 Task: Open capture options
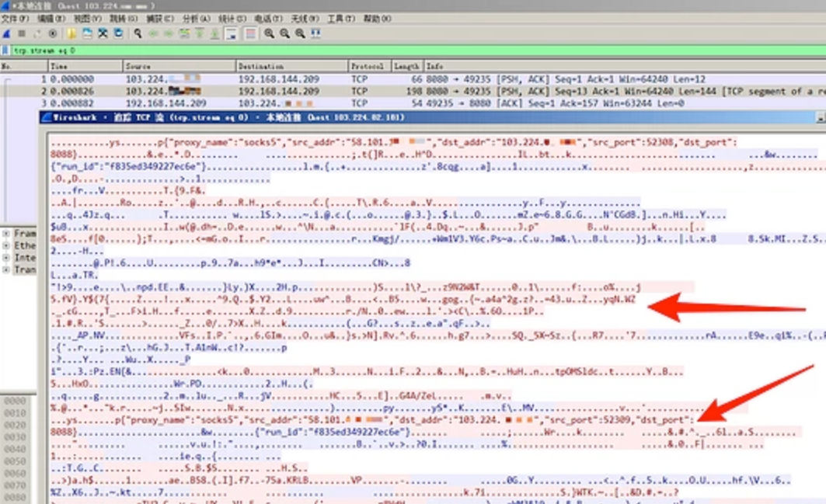[53, 33]
